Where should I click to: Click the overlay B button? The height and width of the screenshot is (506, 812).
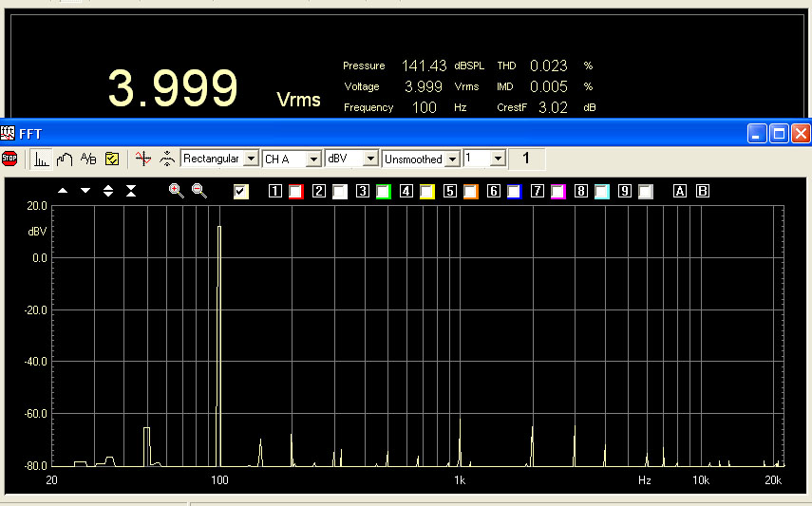pos(703,192)
